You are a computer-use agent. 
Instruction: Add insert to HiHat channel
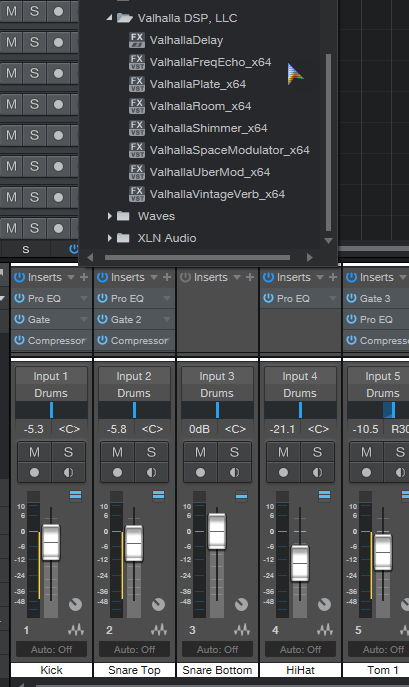333,277
